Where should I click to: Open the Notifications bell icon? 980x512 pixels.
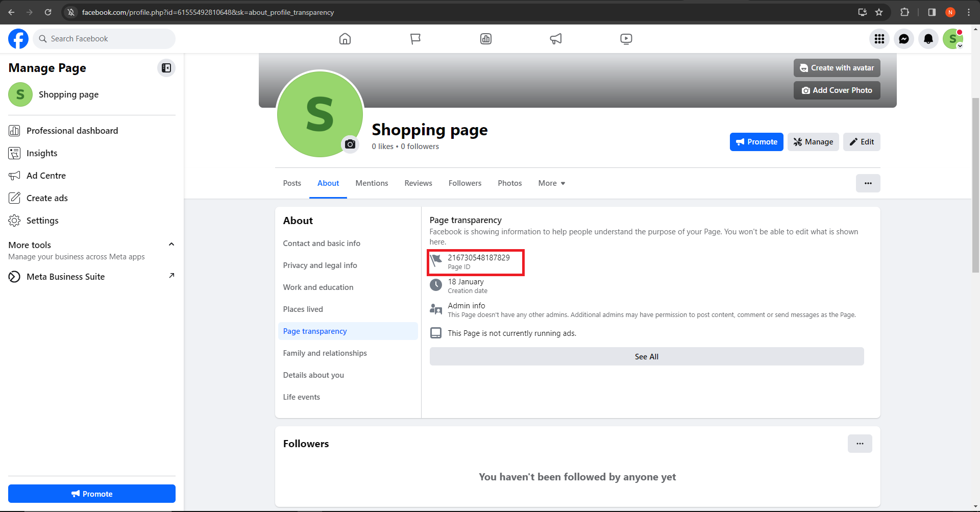928,39
